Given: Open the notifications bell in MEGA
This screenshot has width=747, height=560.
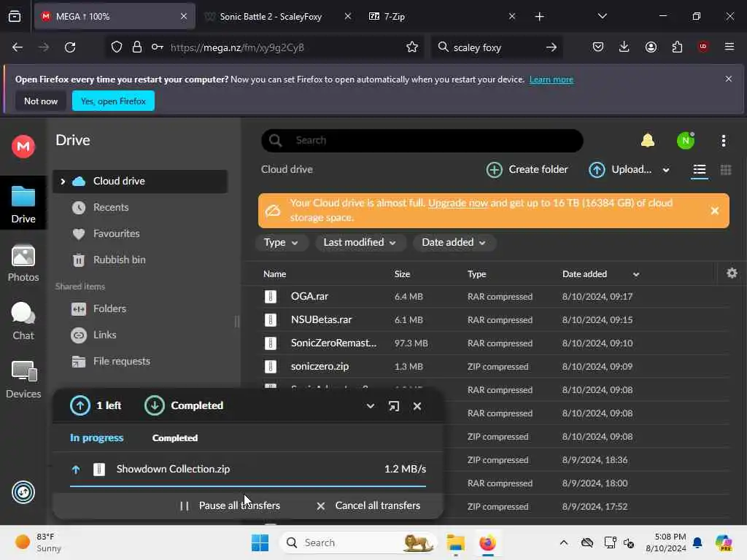Looking at the screenshot, I should tap(648, 141).
